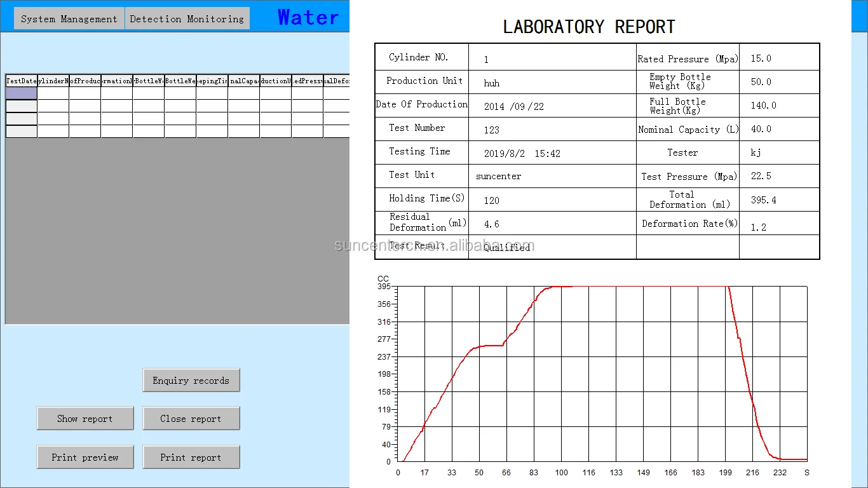
Task: Click the Enquiry records button
Action: [191, 381]
